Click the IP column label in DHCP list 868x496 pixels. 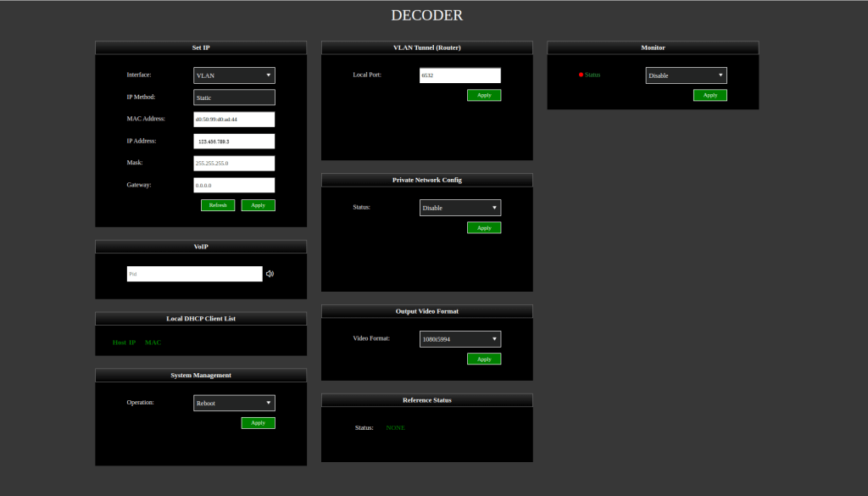(132, 343)
